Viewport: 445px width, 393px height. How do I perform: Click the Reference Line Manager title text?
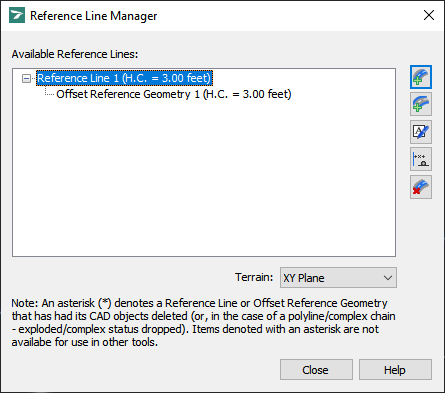[x=94, y=16]
